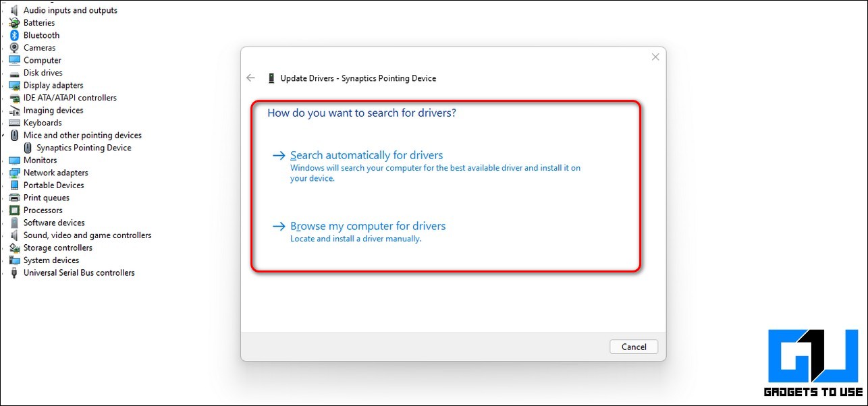Click the Bluetooth device category icon

click(14, 35)
